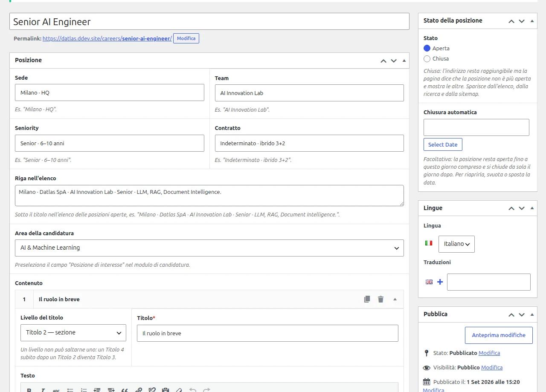Collapse the Lingue panel
The height and width of the screenshot is (392, 546).
pyautogui.click(x=532, y=208)
